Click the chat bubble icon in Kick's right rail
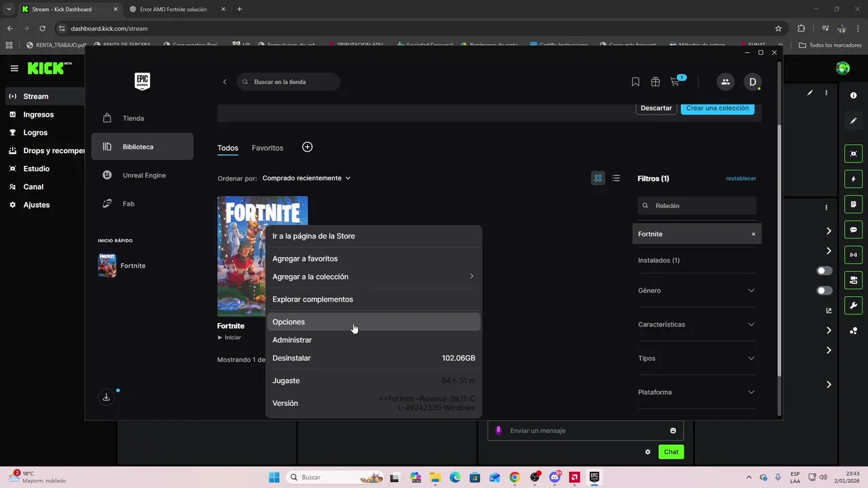This screenshot has height=488, width=868. coord(854,230)
